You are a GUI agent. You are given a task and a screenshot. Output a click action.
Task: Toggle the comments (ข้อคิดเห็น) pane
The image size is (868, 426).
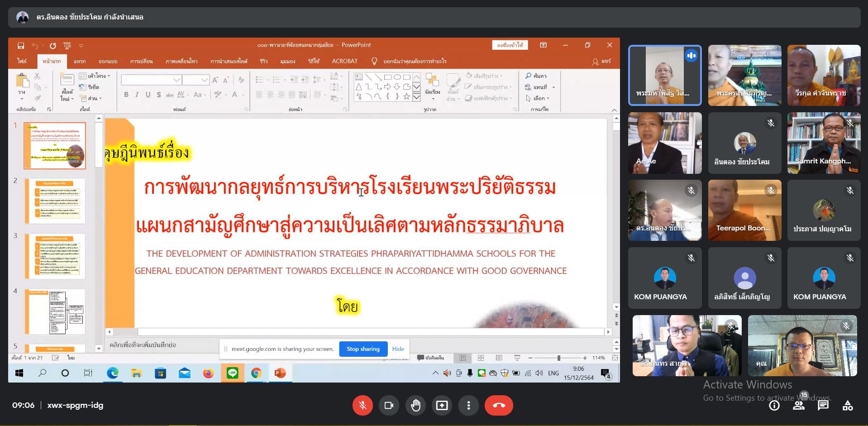430,358
